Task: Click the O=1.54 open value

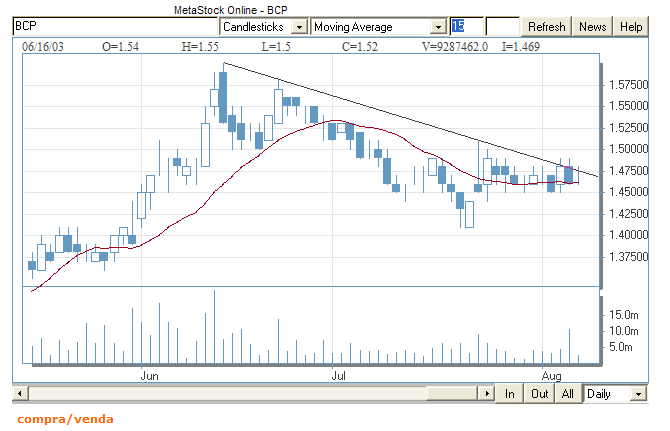Action: pos(120,47)
